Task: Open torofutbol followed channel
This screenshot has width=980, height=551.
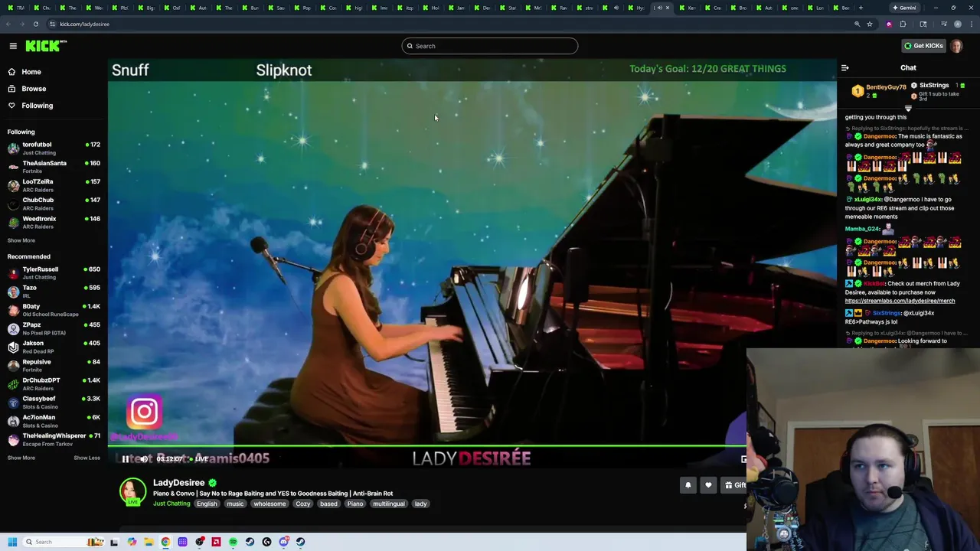Action: [54, 148]
